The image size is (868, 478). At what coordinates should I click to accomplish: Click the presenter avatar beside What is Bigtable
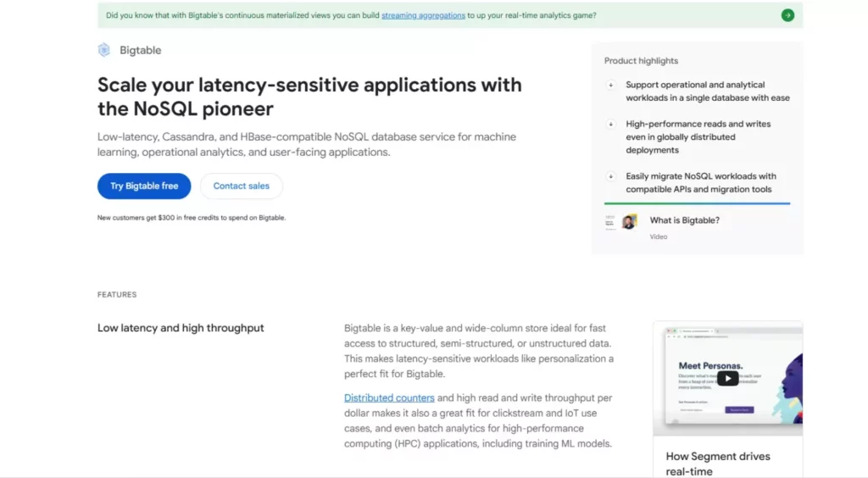[629, 222]
